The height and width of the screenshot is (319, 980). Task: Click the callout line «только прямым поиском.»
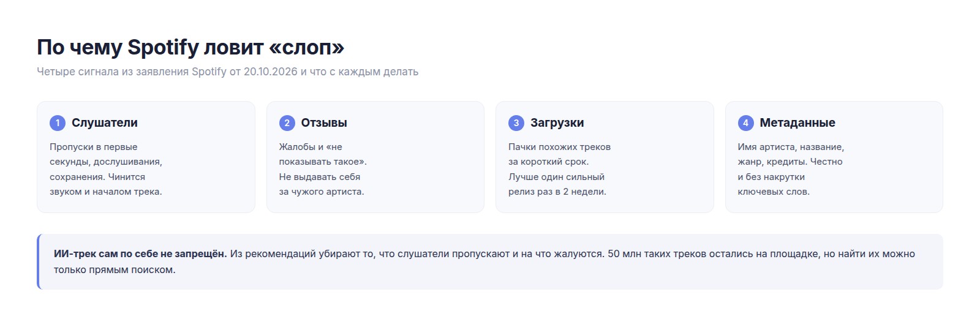click(x=115, y=270)
